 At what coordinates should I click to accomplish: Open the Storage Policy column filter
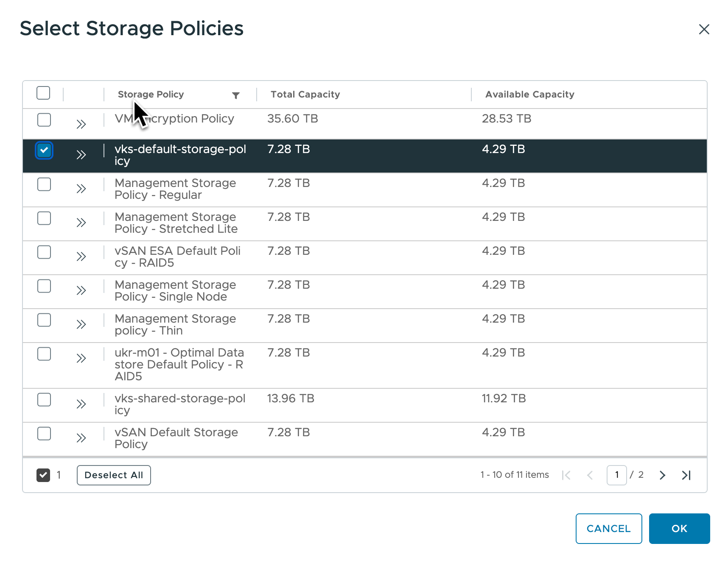236,95
